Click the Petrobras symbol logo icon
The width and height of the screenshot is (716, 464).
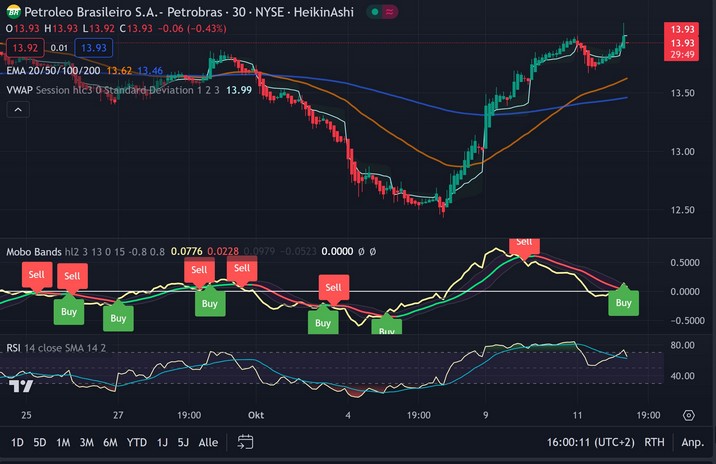tap(13, 12)
